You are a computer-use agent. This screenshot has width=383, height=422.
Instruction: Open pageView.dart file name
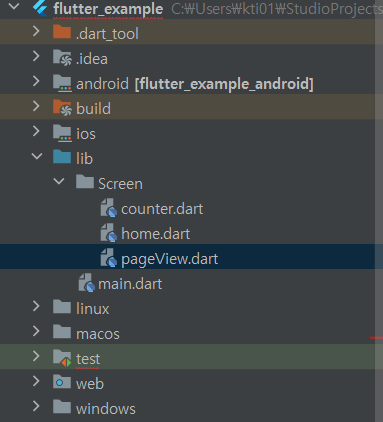169,259
